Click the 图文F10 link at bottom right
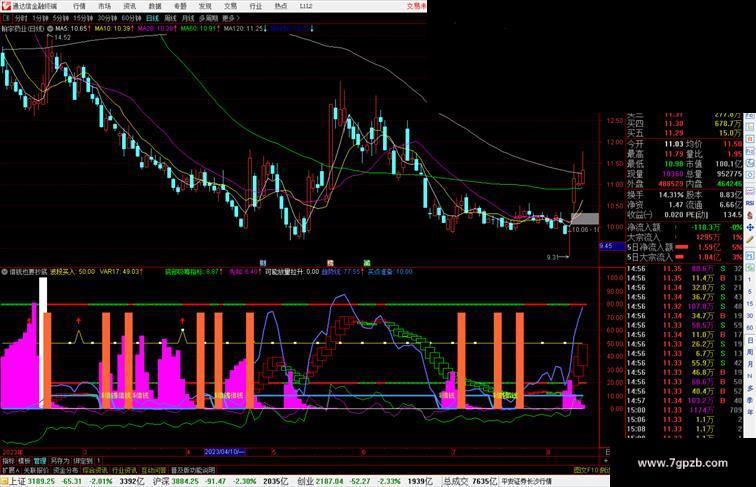The width and height of the screenshot is (756, 487). coord(585,470)
